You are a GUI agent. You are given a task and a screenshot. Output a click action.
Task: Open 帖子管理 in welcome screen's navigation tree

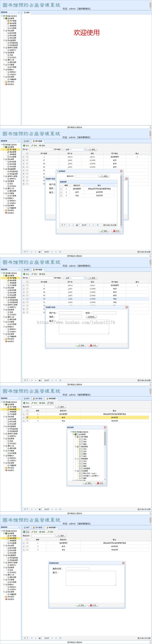[x=13, y=67]
